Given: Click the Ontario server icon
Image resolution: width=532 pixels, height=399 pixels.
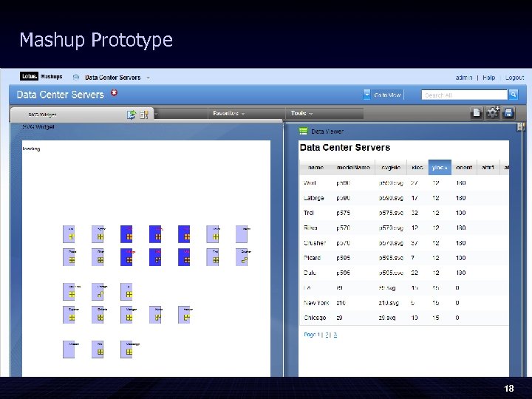Looking at the screenshot, I should point(98,315).
